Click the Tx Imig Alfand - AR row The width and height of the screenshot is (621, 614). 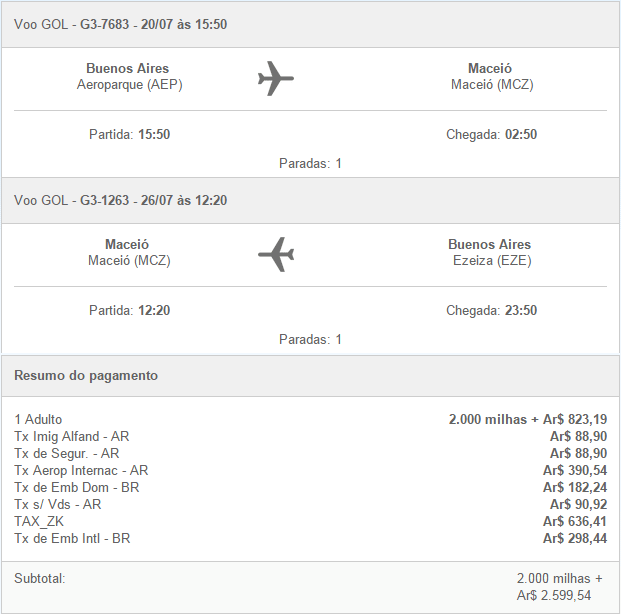[310, 436]
